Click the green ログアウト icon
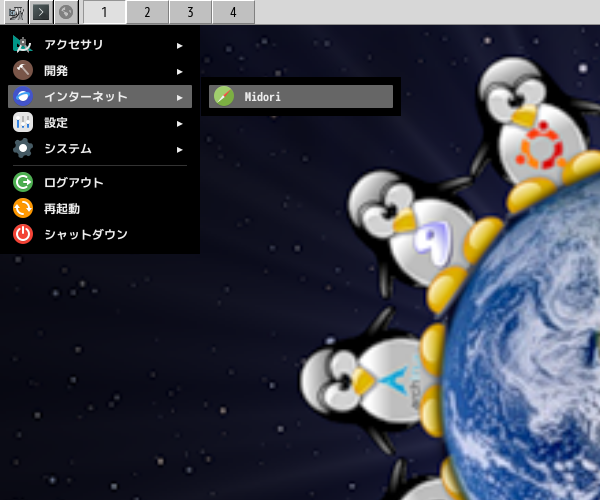Image resolution: width=600 pixels, height=500 pixels. tap(23, 182)
